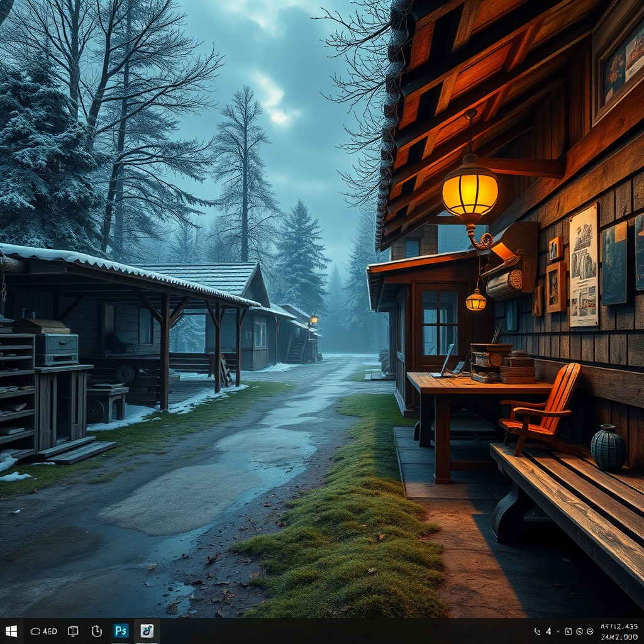Expand the system tray chevron
644x644 pixels.
coord(558,631)
